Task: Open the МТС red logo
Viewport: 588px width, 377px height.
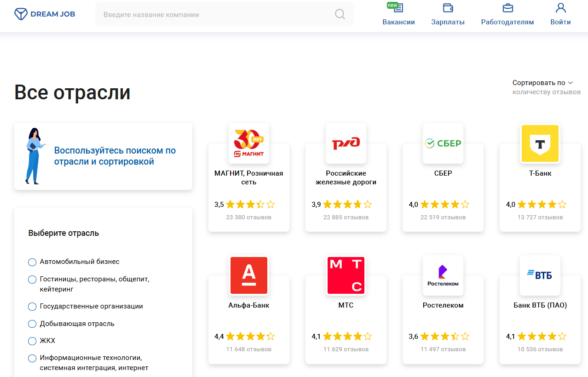Action: tap(346, 275)
